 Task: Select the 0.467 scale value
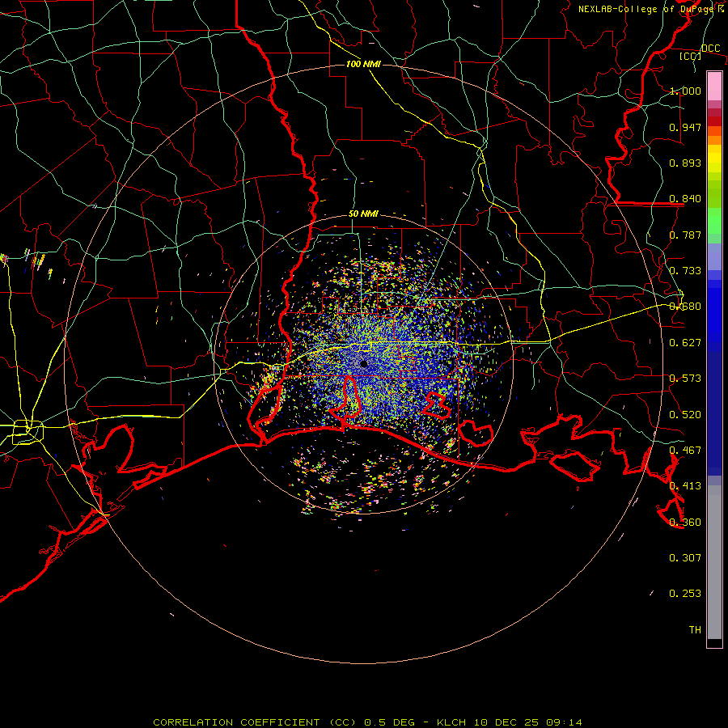[x=685, y=451]
